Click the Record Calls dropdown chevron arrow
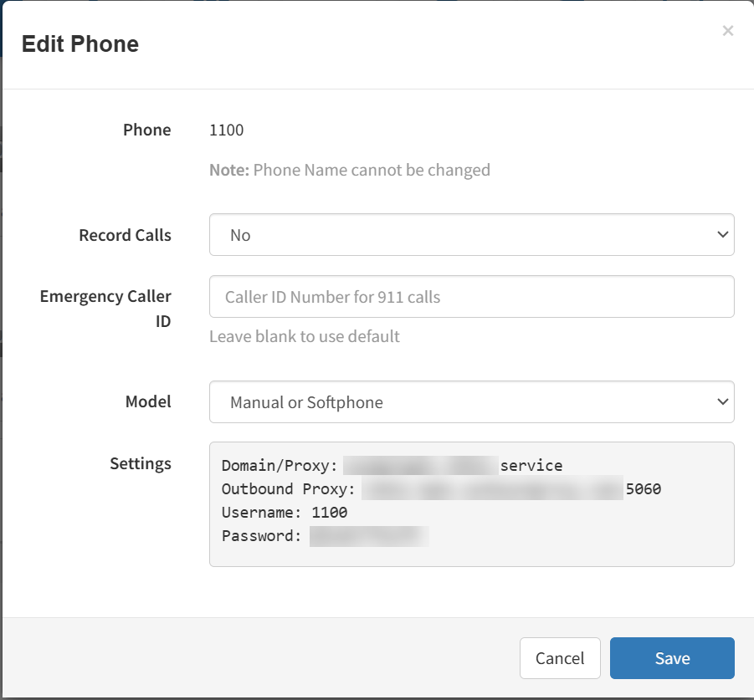The height and width of the screenshot is (700, 754). [722, 235]
